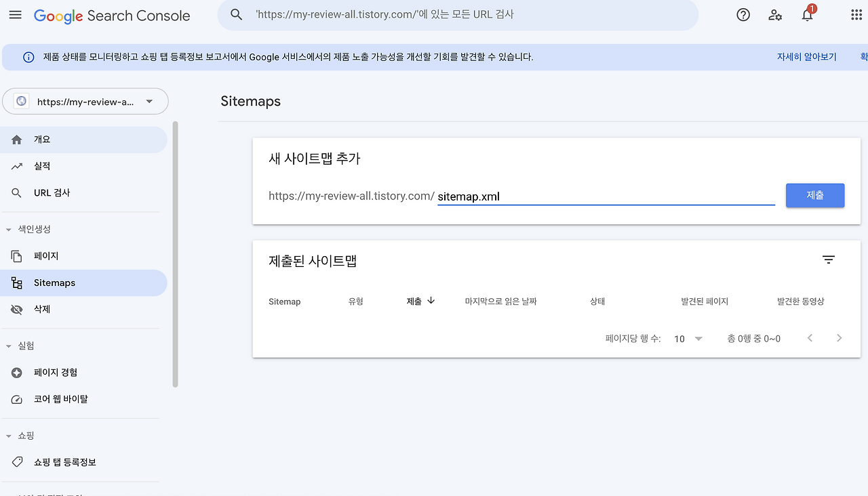This screenshot has height=496, width=868.
Task: Open the navigation hamburger menu
Action: tap(15, 15)
